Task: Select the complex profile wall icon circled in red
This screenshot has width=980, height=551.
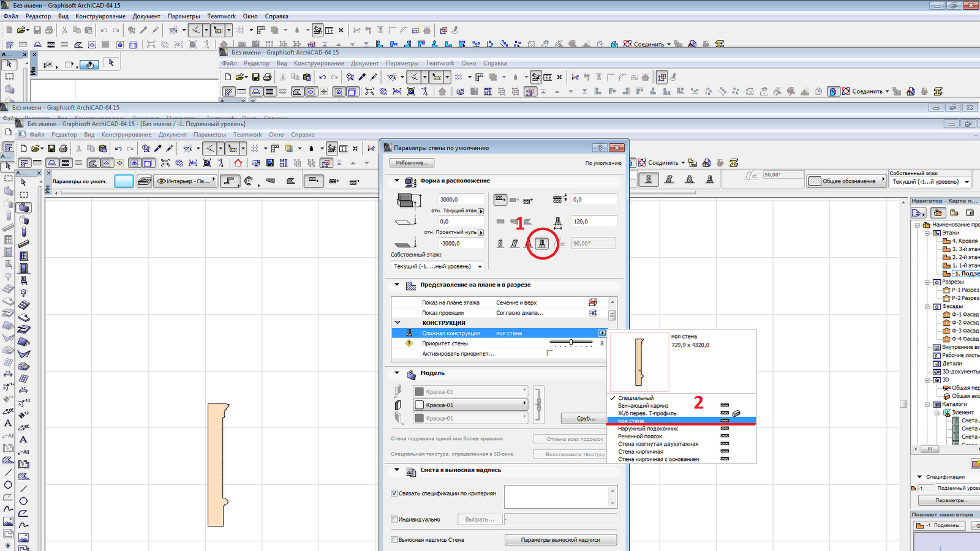Action: pos(542,244)
